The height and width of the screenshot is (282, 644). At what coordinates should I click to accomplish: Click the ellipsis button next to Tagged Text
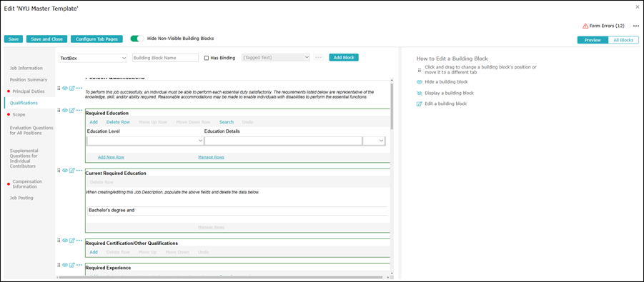(319, 57)
